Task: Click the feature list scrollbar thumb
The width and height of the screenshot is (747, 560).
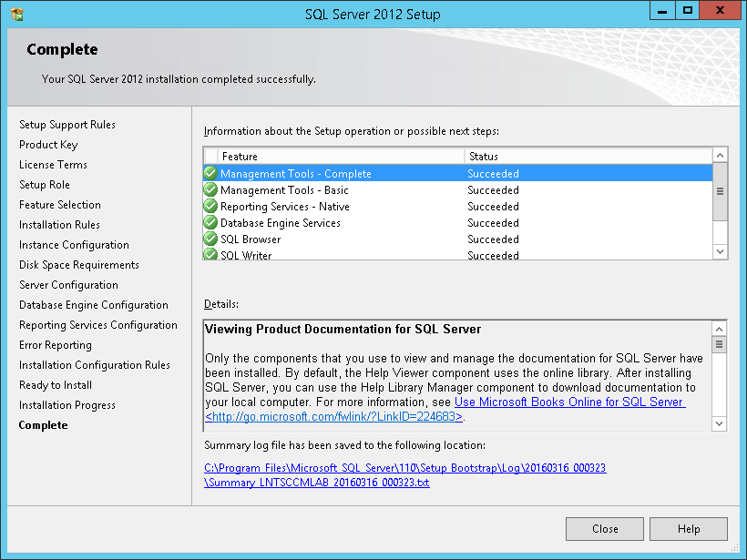Action: 720,191
